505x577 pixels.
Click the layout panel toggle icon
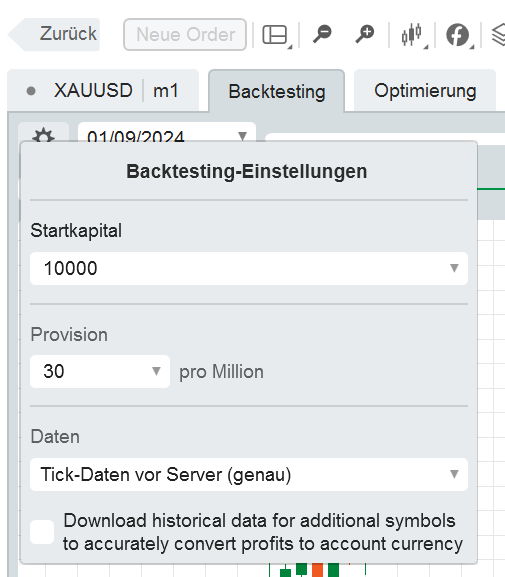pyautogui.click(x=275, y=35)
